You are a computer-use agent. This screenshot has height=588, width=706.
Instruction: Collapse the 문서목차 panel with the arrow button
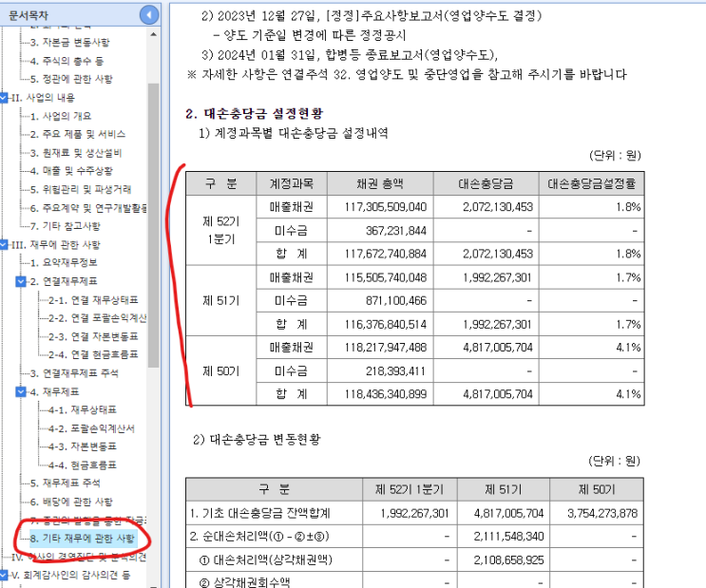[149, 15]
